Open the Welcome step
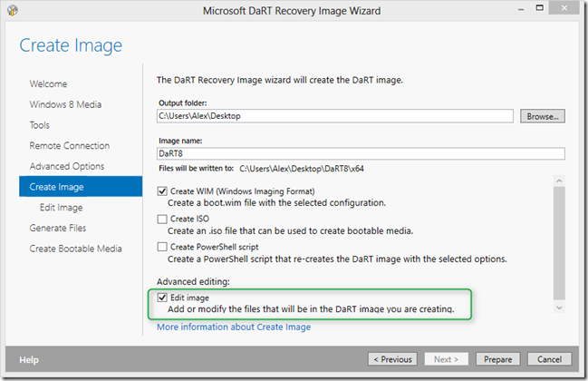Screen dimensions: 588x381 (x=48, y=83)
